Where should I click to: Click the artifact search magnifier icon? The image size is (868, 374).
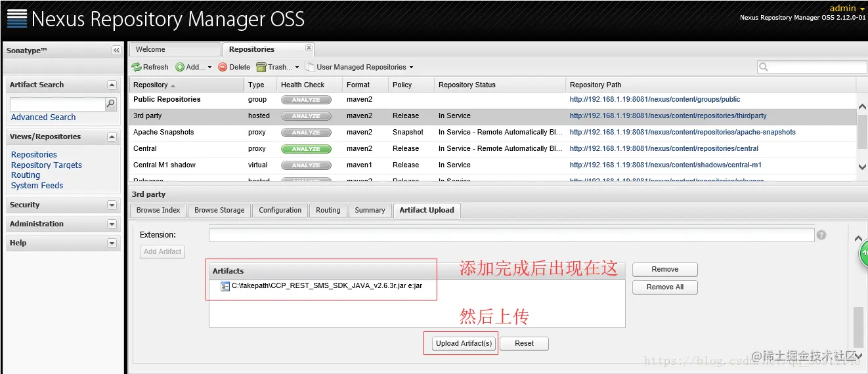pos(110,104)
